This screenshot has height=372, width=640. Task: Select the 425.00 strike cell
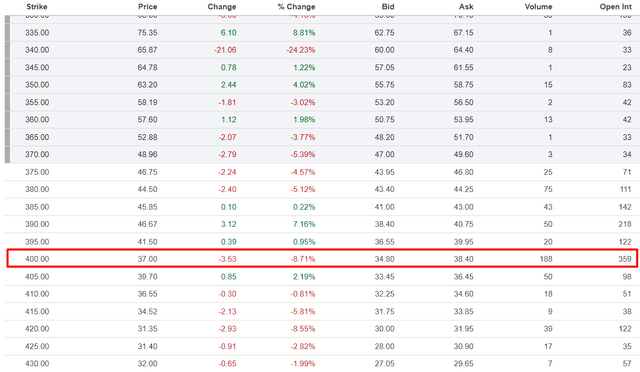(37, 346)
